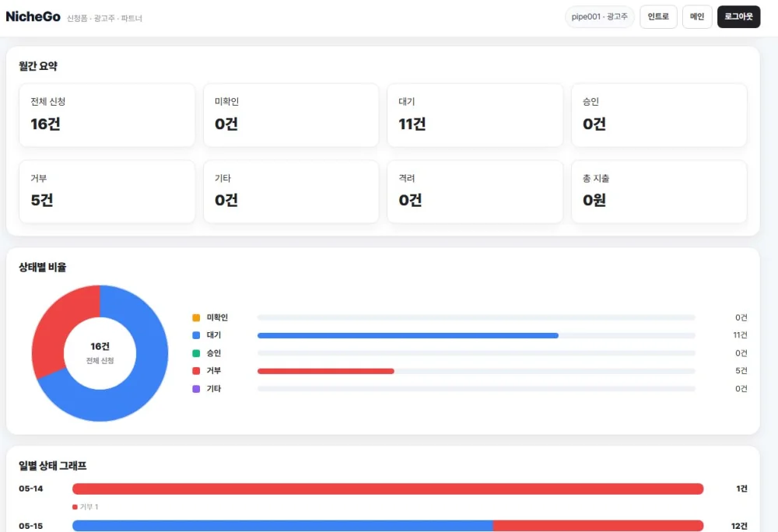The height and width of the screenshot is (532, 778).
Task: Pick the red 거부 legend swatch
Action: (x=196, y=371)
